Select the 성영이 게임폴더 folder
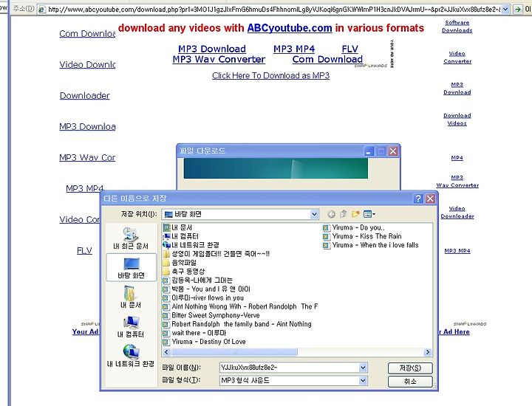Screen dimensions: 532x406 tap(216, 254)
